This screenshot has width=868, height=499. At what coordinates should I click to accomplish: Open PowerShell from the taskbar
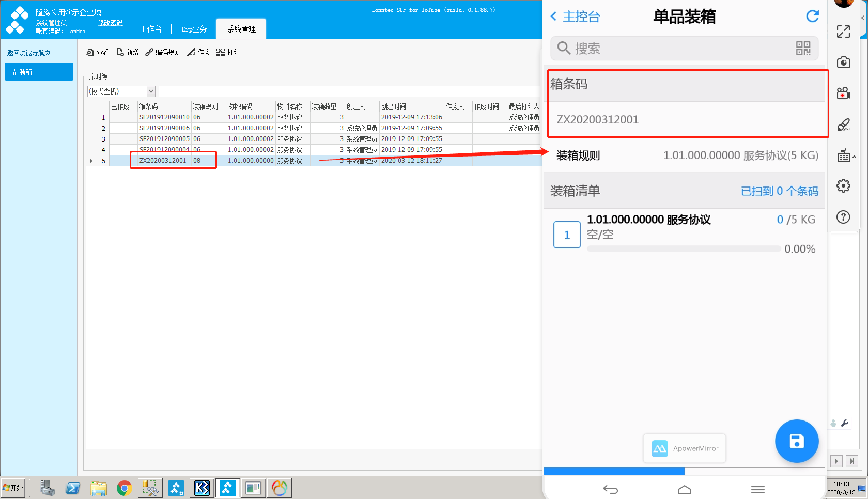pyautogui.click(x=73, y=488)
